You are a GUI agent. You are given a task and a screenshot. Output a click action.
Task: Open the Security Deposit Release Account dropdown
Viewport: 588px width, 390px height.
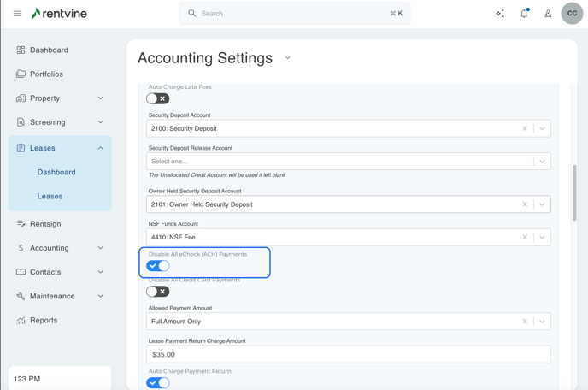[542, 162]
